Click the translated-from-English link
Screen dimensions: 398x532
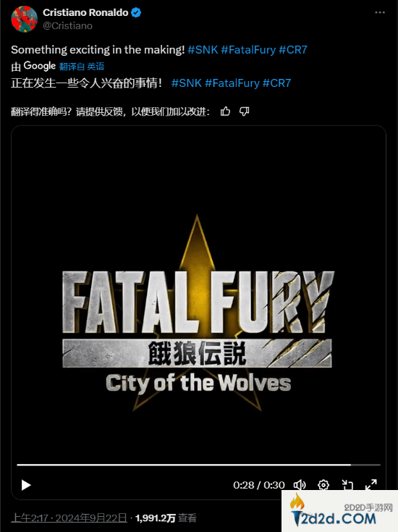82,66
